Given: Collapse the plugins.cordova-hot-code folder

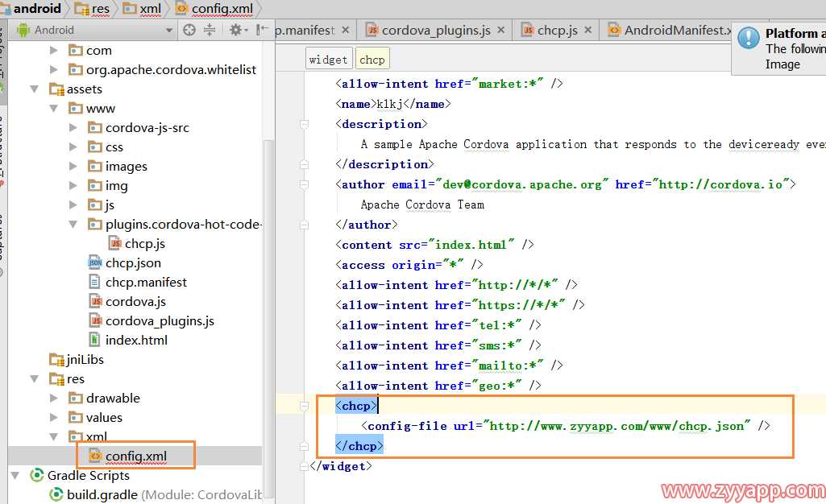Looking at the screenshot, I should click(x=73, y=224).
